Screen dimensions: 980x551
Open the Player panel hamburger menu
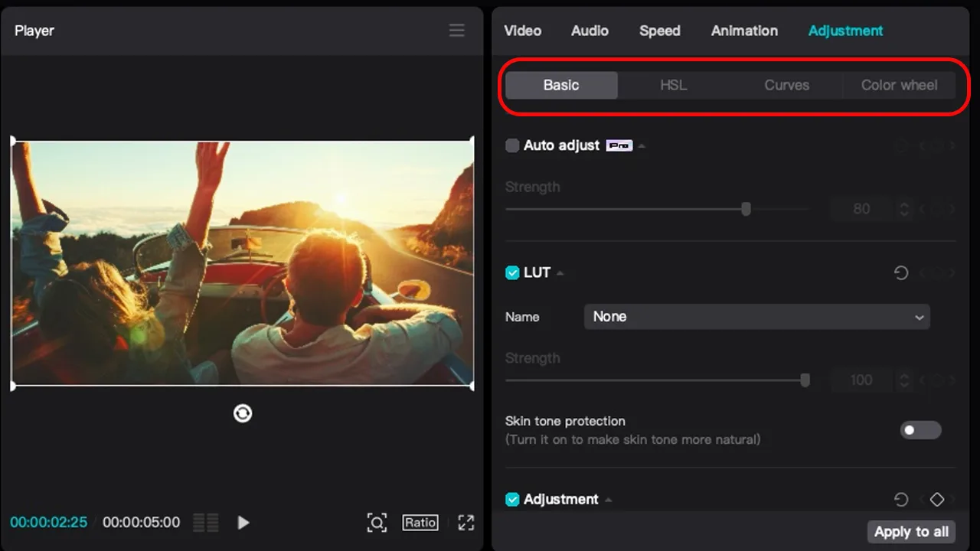456,31
